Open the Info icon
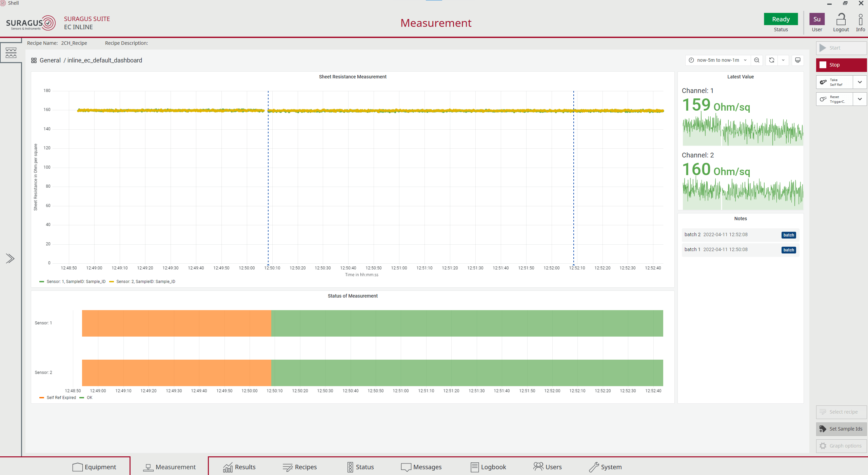 (x=860, y=20)
